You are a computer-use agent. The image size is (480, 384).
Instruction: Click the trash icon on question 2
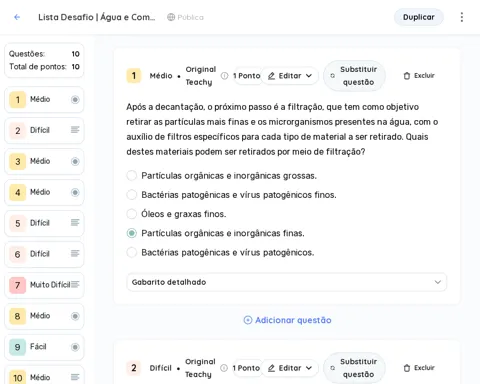click(x=407, y=368)
